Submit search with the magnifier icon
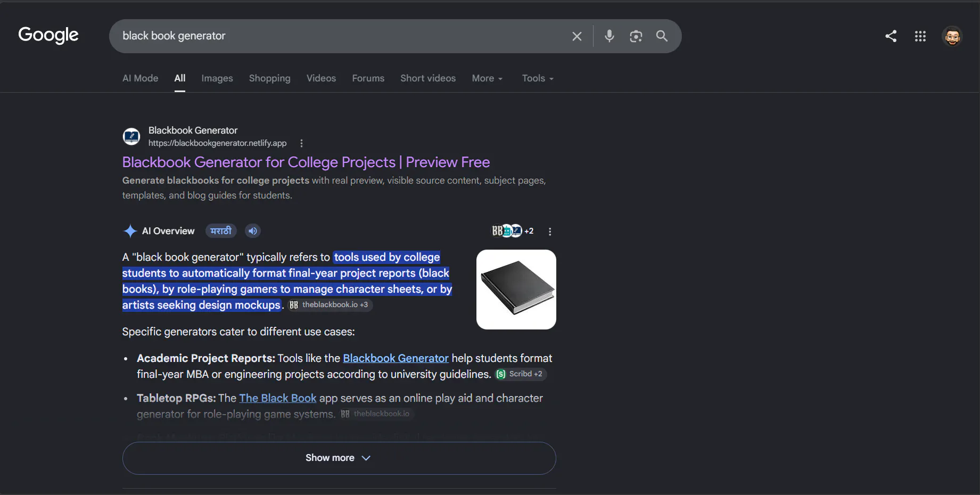 662,36
